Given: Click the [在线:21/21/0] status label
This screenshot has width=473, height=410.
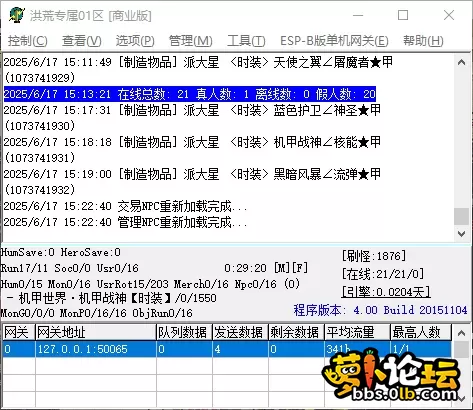Looking at the screenshot, I should 383,274.
